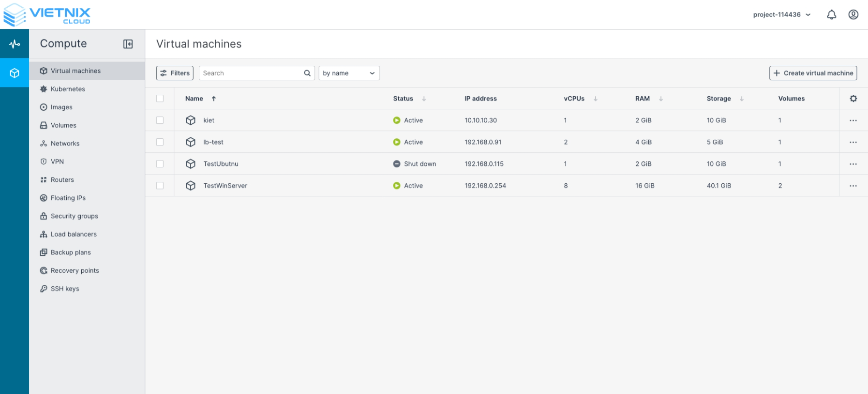Open the three-dot menu for kiet

pos(853,120)
